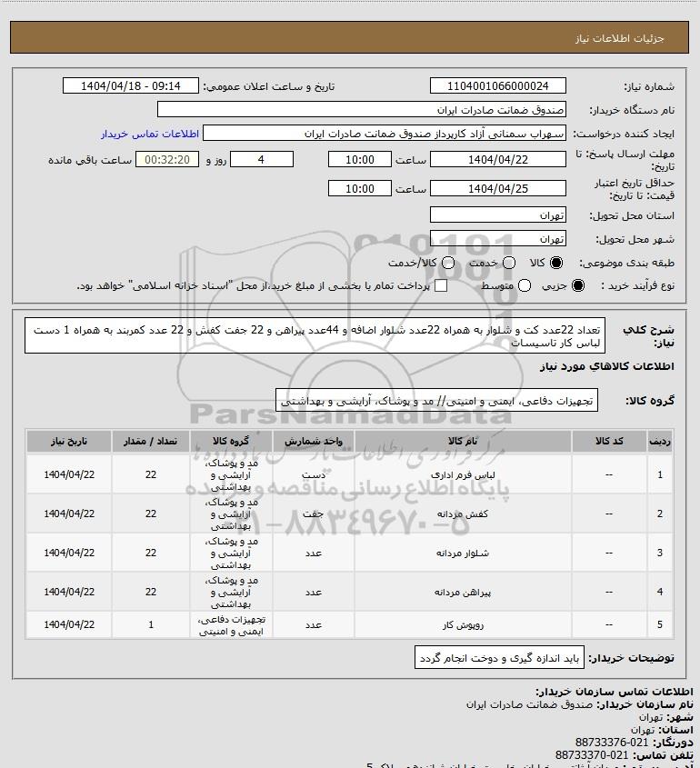Select the روپوش کار item name

click(x=463, y=625)
